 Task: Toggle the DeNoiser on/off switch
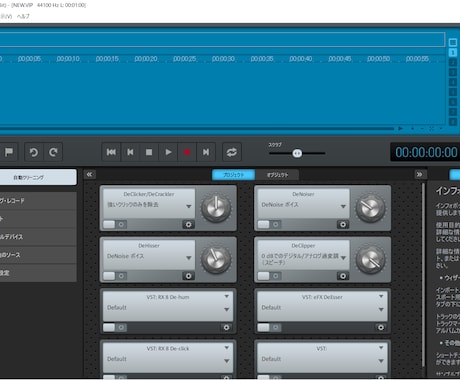(x=263, y=224)
